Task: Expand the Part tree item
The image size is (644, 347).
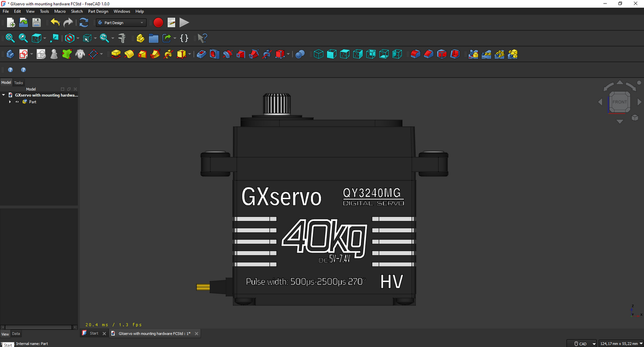Action: [x=10, y=102]
